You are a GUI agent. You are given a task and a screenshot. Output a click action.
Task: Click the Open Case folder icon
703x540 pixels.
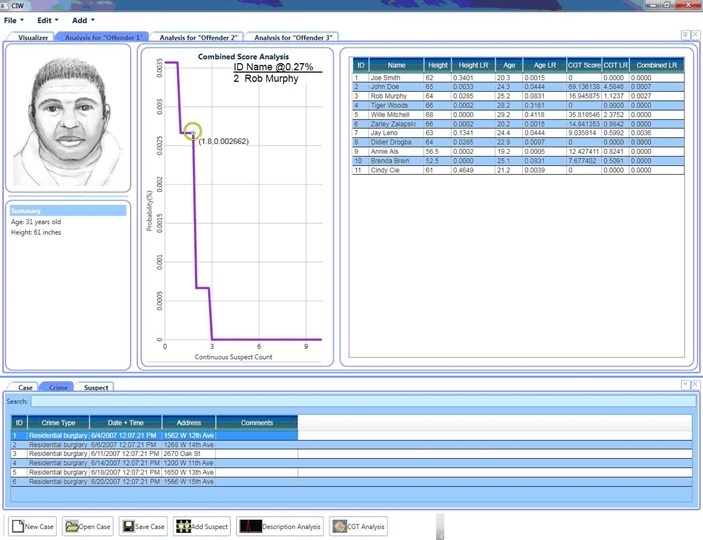(88, 526)
